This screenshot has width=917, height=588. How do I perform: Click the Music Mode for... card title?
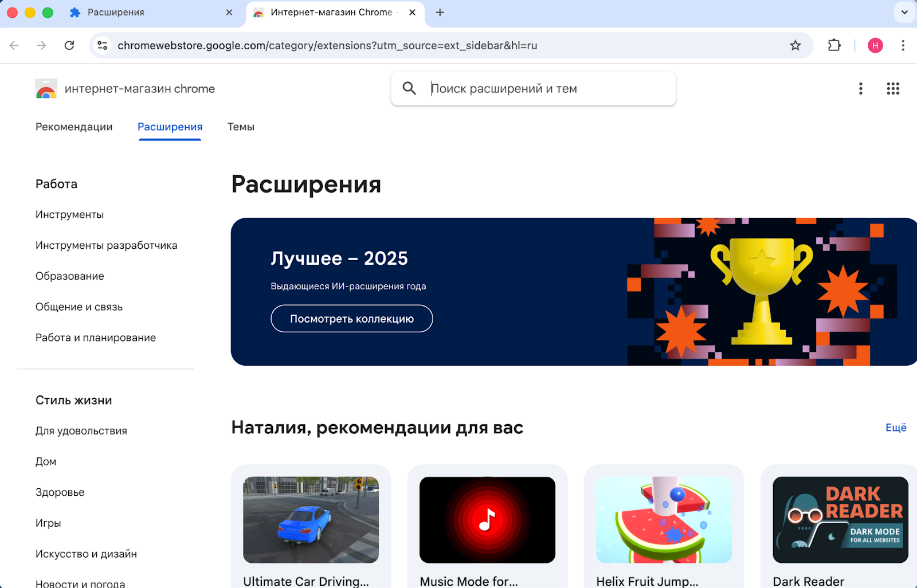click(x=469, y=581)
